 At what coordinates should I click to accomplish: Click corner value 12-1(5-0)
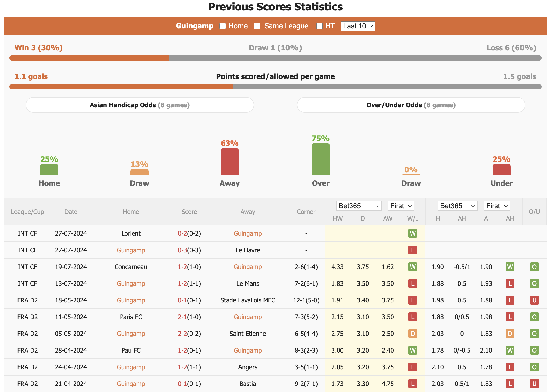coord(306,300)
